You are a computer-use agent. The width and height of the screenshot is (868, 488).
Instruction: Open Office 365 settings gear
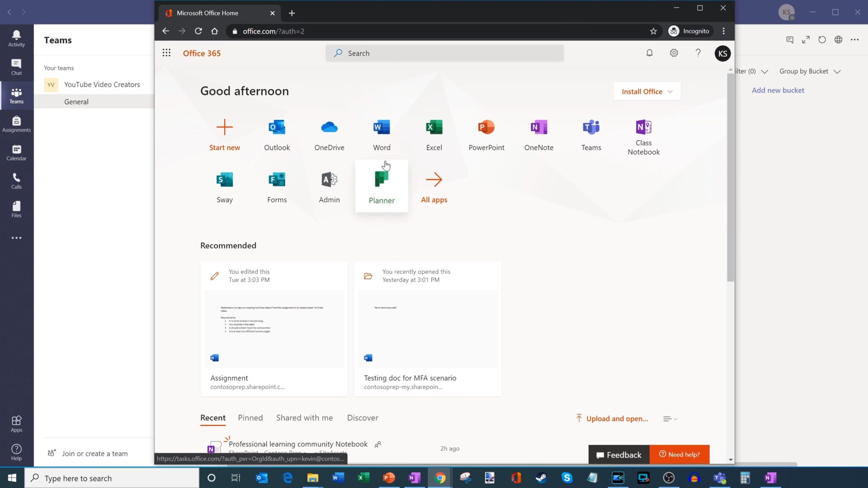click(673, 53)
